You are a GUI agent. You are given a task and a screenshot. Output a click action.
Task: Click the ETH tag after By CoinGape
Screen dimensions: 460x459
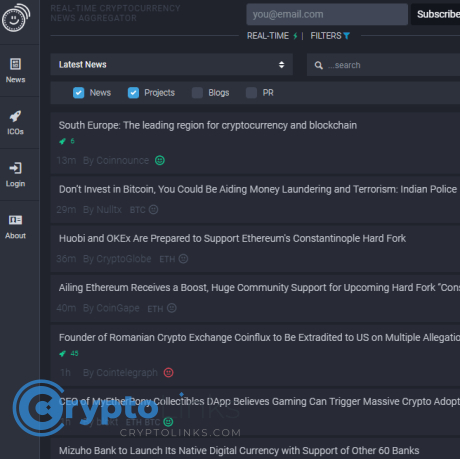(155, 309)
